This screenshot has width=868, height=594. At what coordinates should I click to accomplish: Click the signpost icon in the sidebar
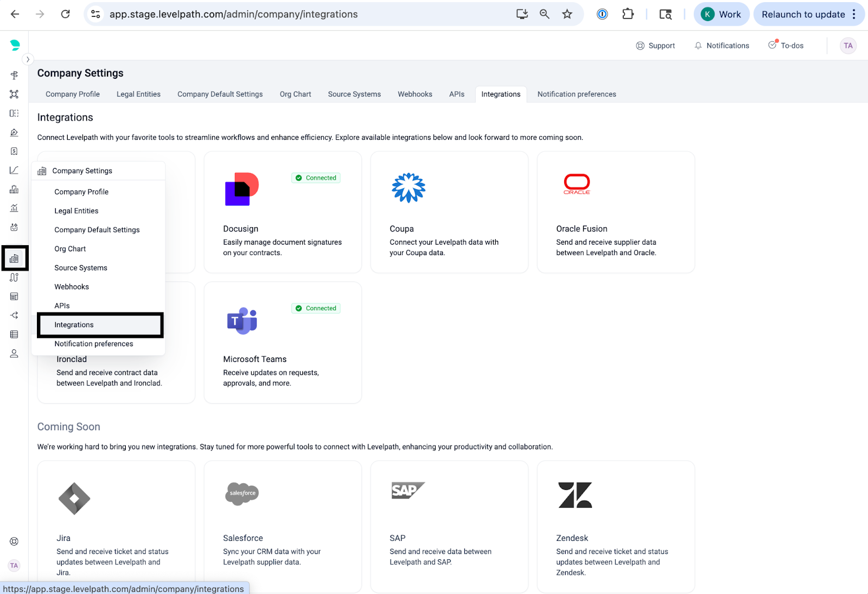(14, 75)
